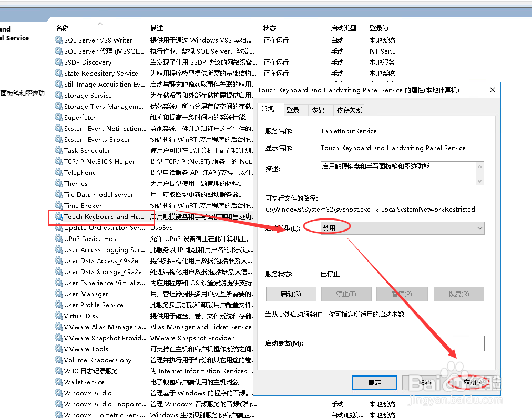Sort services by 状态 column header
This screenshot has height=418, width=532.
pos(294,28)
